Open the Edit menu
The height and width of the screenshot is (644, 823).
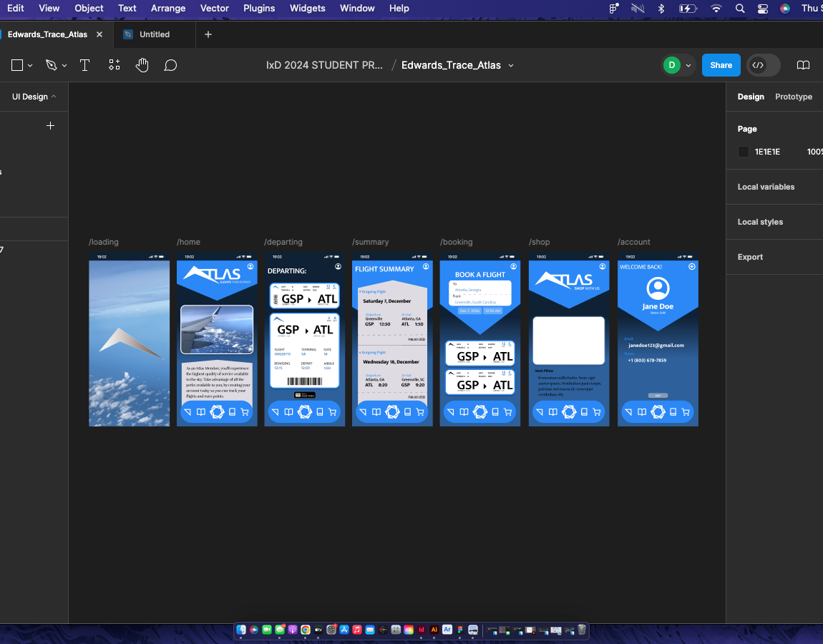(15, 9)
